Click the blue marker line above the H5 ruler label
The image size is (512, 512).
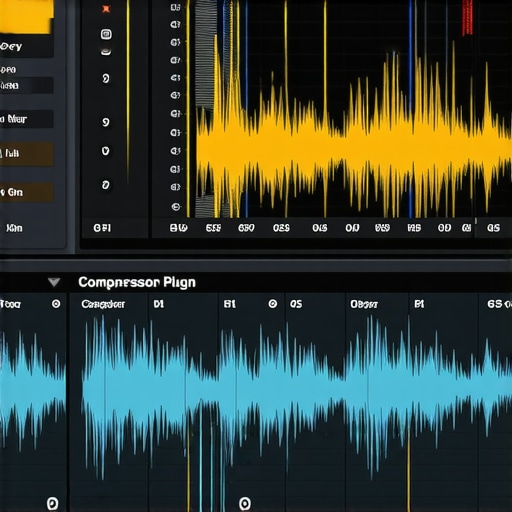411,108
